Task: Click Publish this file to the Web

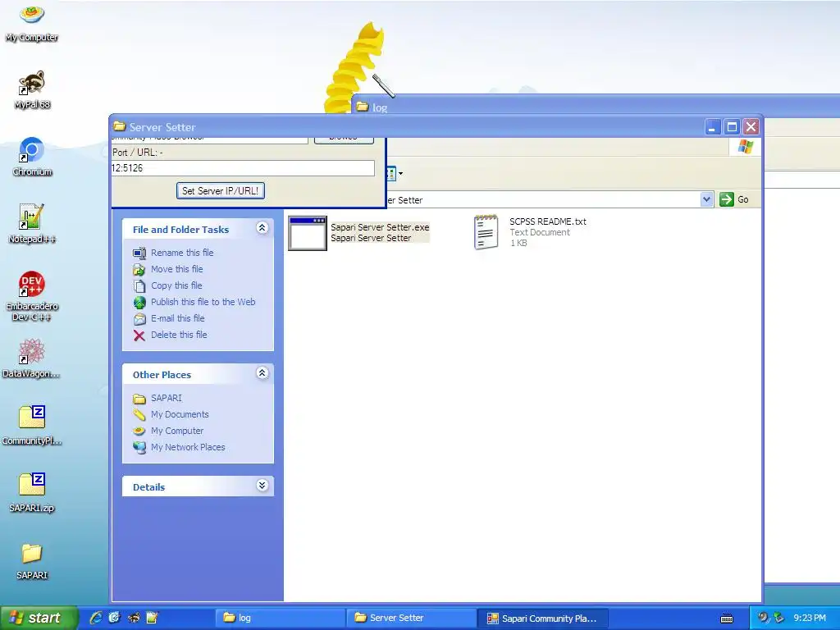Action: pyautogui.click(x=203, y=302)
